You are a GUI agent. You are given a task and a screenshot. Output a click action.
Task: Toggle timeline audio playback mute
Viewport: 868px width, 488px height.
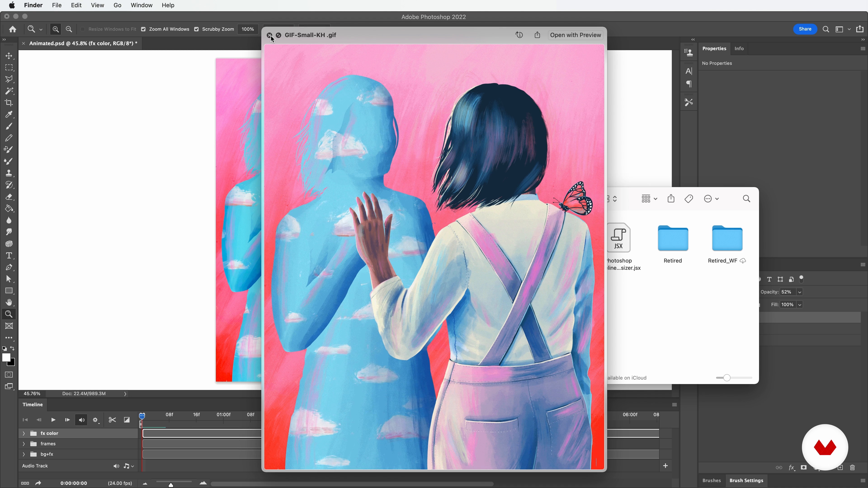pos(82,420)
